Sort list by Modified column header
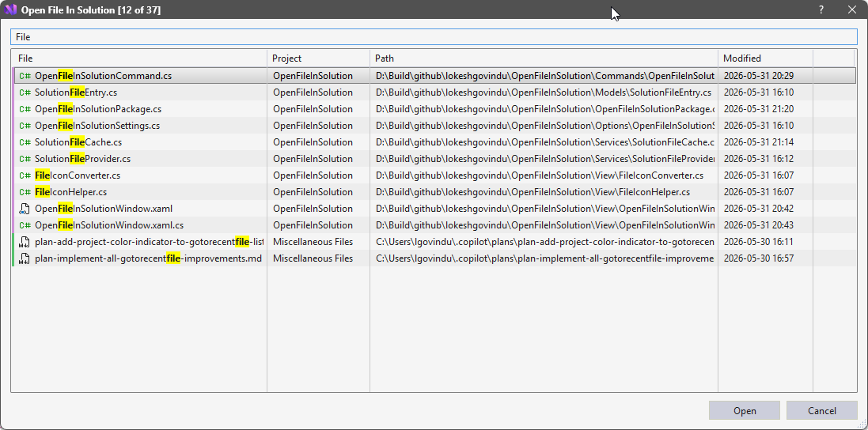Viewport: 868px width, 430px height. (766, 58)
